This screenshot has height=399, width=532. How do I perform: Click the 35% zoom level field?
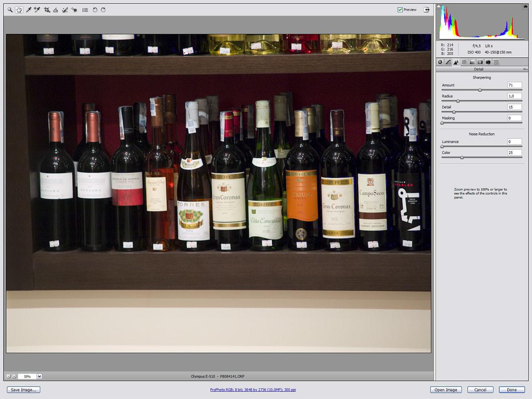click(27, 376)
